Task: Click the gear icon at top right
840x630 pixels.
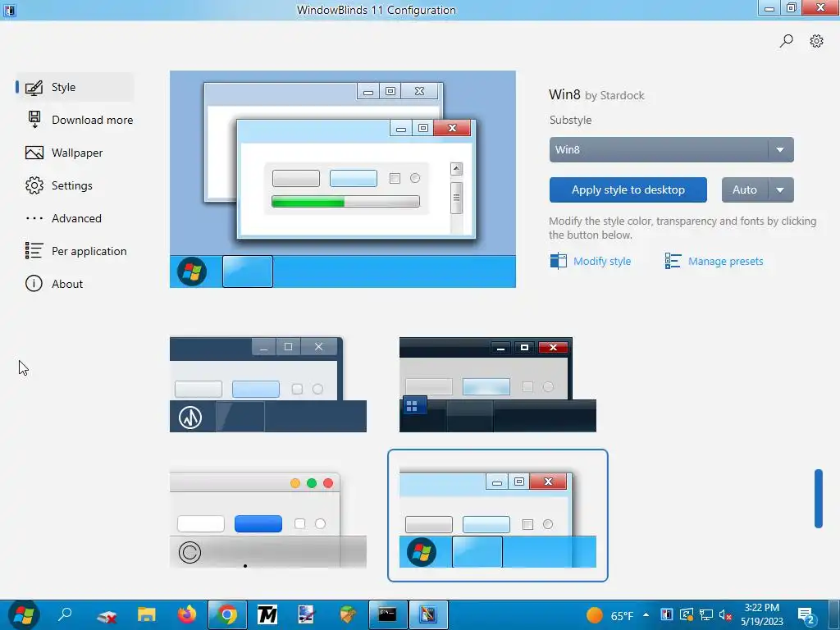Action: click(x=816, y=41)
